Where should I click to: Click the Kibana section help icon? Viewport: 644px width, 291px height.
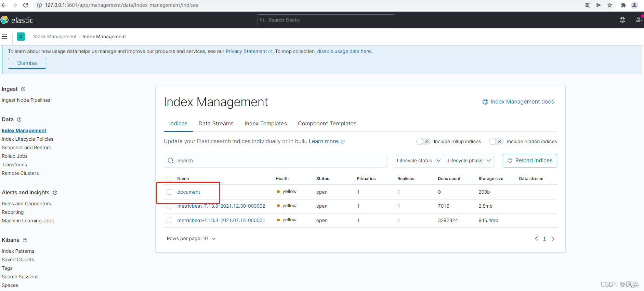coord(25,240)
